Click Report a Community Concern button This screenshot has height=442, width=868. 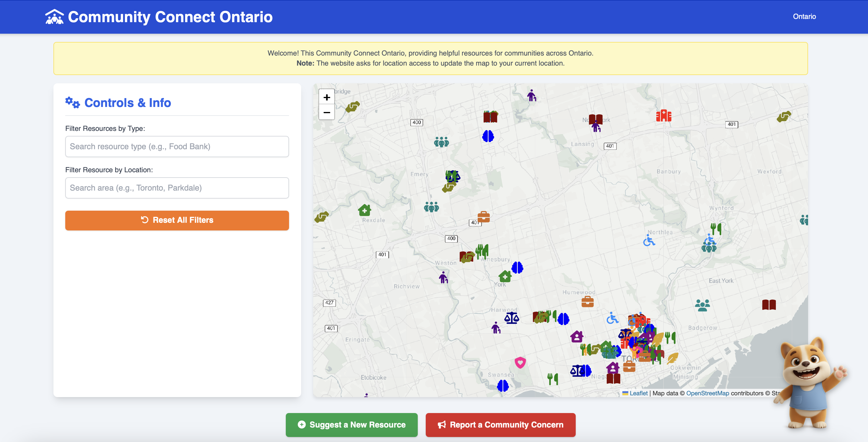(500, 425)
